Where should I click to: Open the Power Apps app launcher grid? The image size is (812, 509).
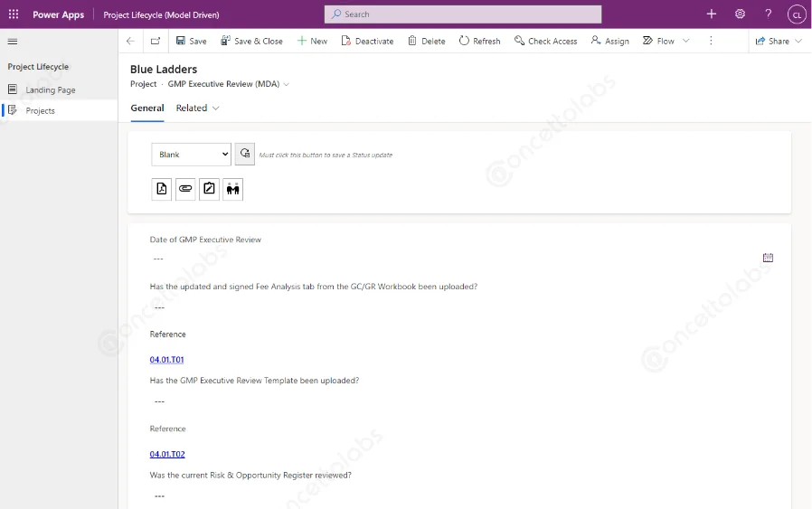[14, 14]
